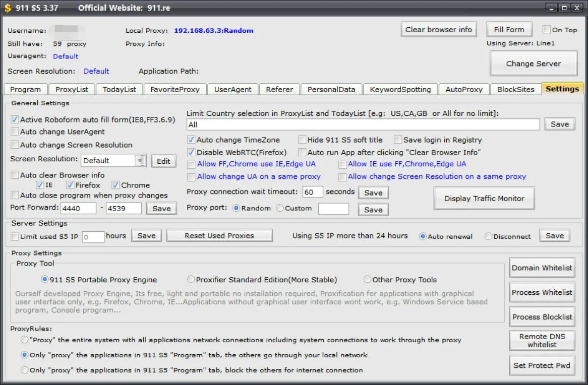588x385 pixels.
Task: Switch to the Referer tab
Action: (279, 89)
